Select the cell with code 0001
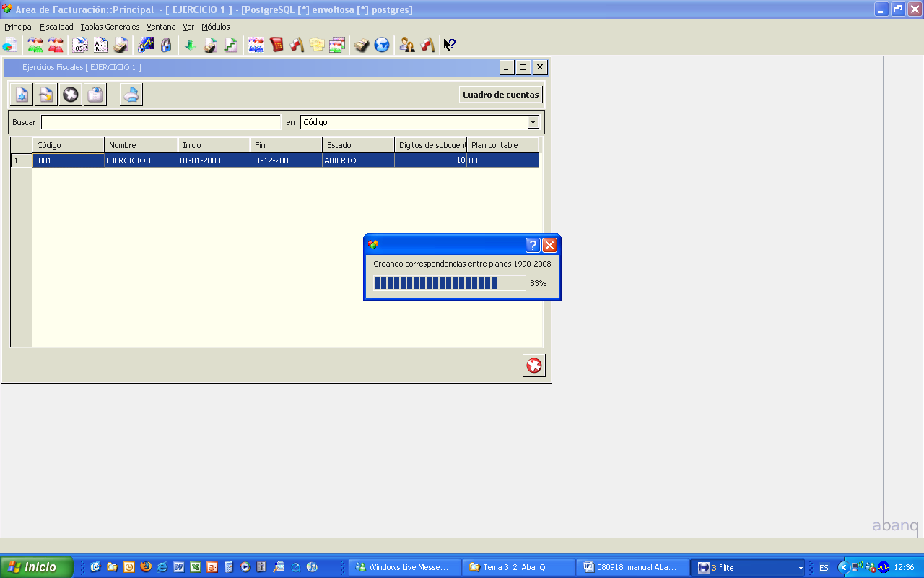The width and height of the screenshot is (924, 578). point(69,160)
